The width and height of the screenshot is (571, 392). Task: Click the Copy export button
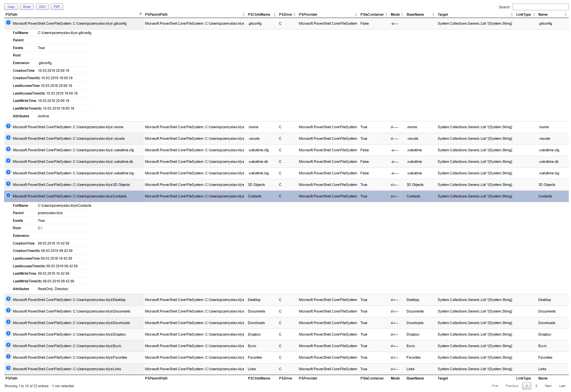click(x=11, y=7)
